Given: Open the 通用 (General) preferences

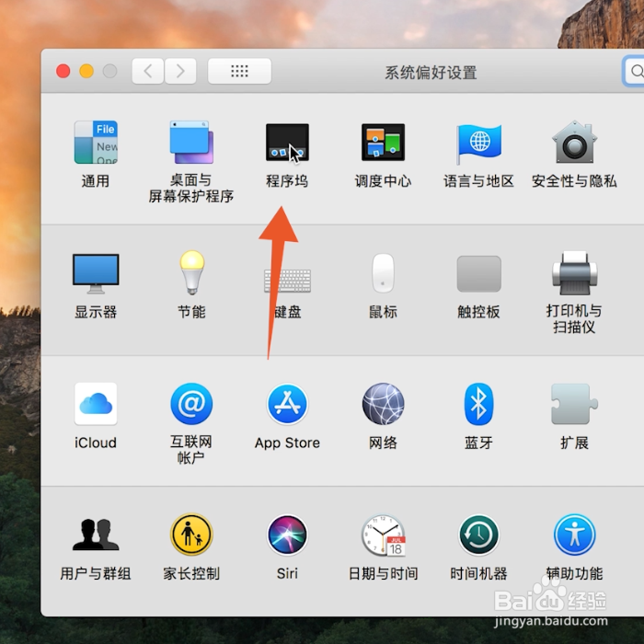Looking at the screenshot, I should 96,142.
